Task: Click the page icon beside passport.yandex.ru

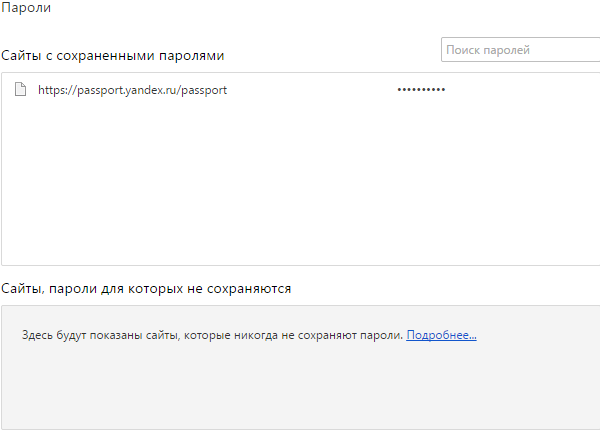Action: pos(20,90)
